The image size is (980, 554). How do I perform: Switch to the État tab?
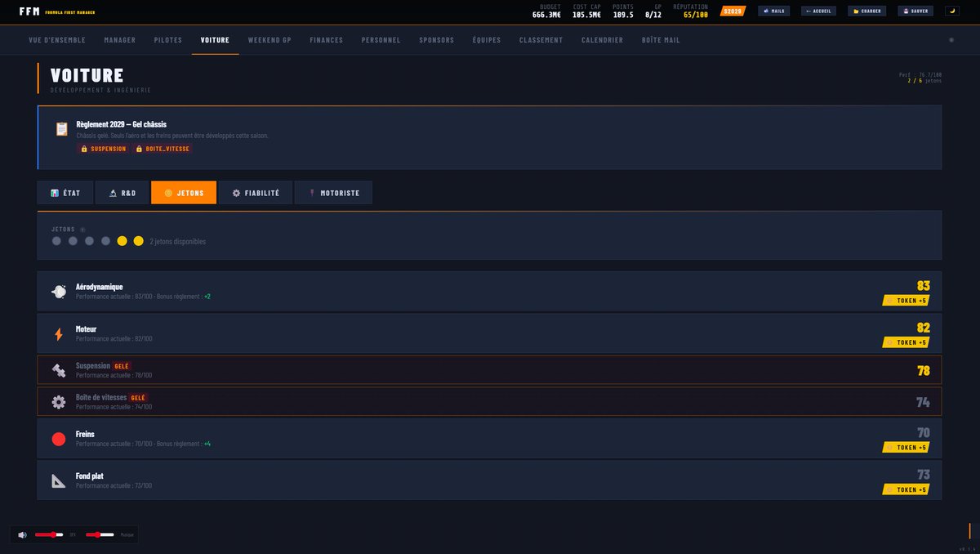point(65,193)
